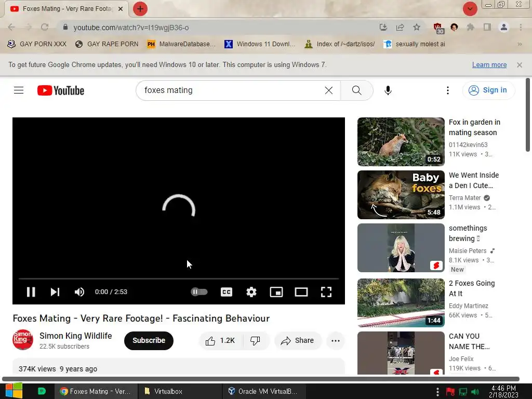Screen dimensions: 532x399
Task: Run search with the magnifying glass button
Action: (356, 90)
